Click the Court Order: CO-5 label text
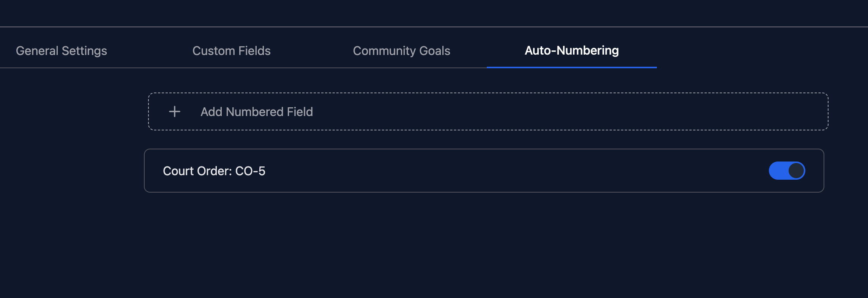The width and height of the screenshot is (868, 298). click(214, 171)
